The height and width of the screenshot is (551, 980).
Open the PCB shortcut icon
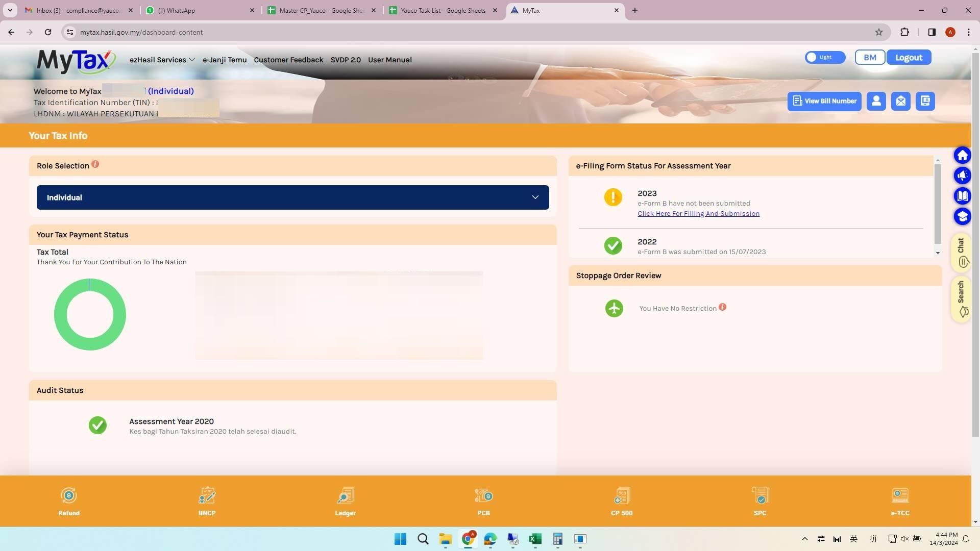coord(483,495)
